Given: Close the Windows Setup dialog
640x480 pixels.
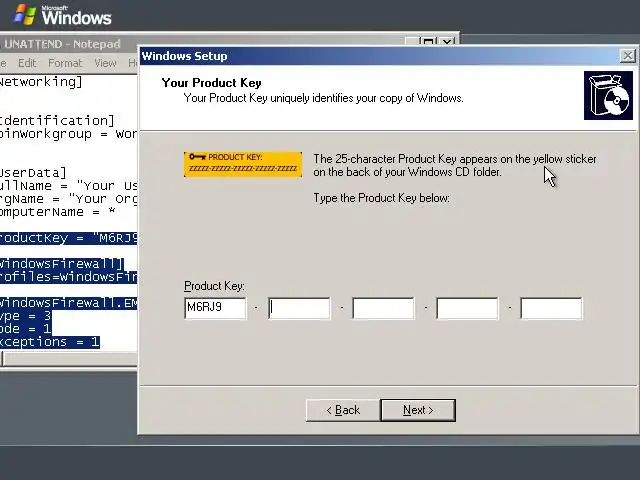Looking at the screenshot, I should (628, 56).
